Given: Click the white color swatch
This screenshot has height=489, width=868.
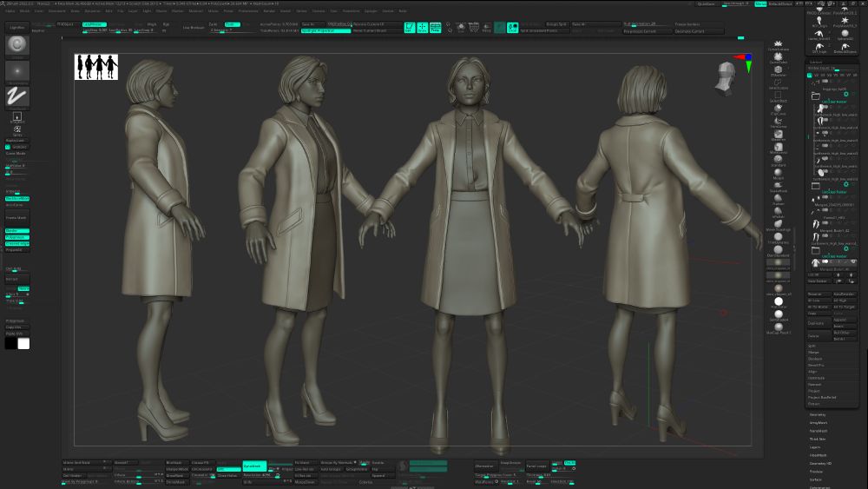Looking at the screenshot, I should click(x=23, y=343).
